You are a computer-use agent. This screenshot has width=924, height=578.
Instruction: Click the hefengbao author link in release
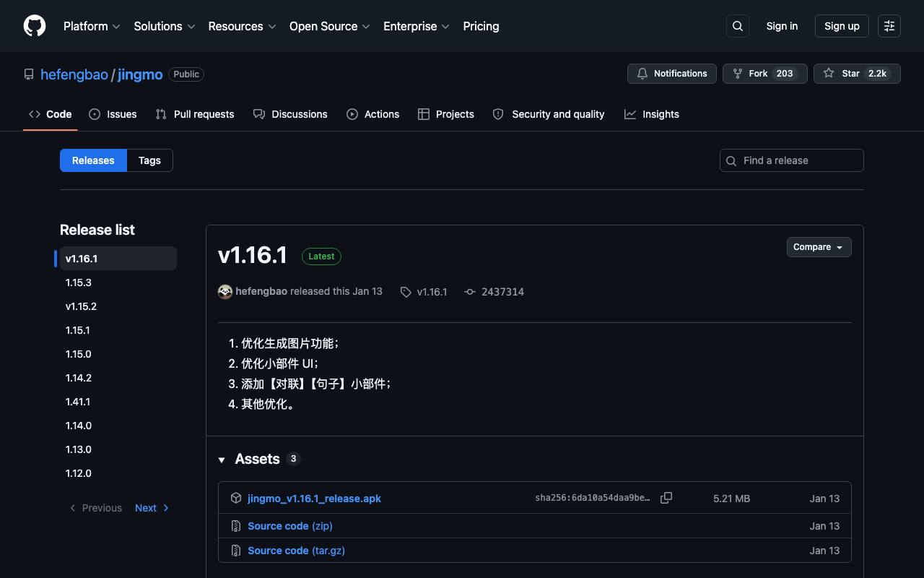[x=261, y=291]
